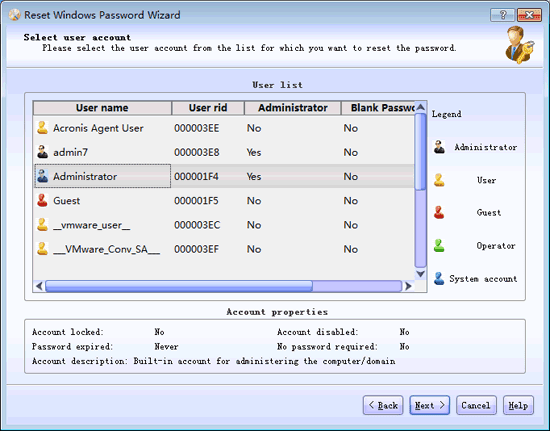Click the Account locked label
This screenshot has height=431, width=550.
click(68, 332)
